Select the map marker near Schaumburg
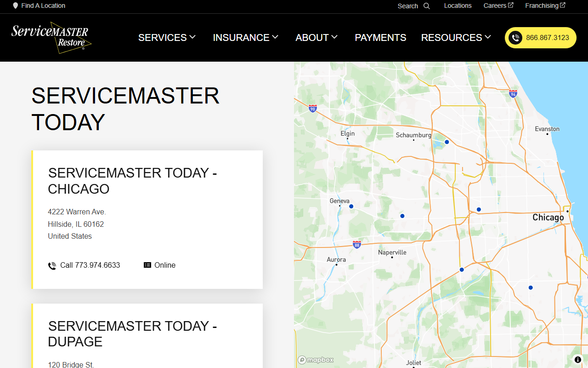 [x=447, y=142]
